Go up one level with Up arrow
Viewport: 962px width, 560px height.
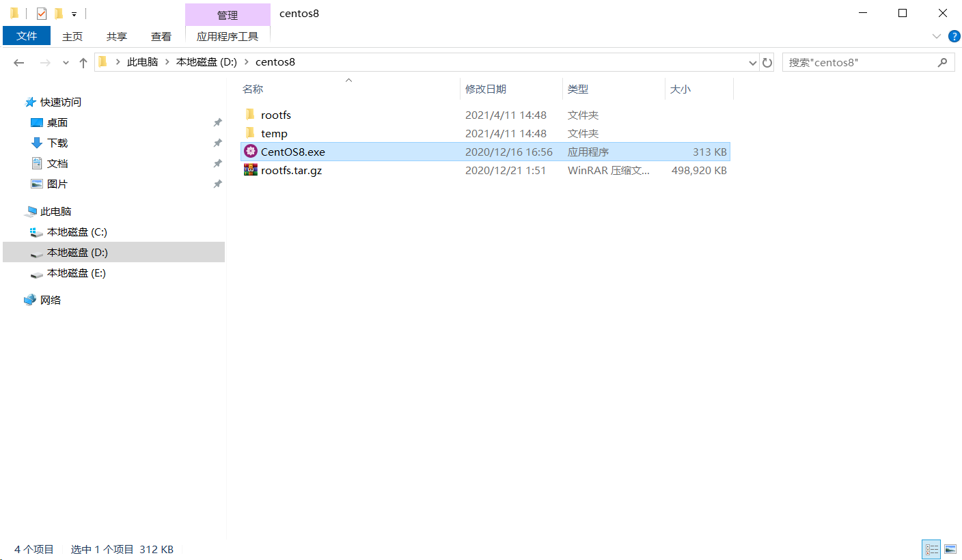pos(83,62)
